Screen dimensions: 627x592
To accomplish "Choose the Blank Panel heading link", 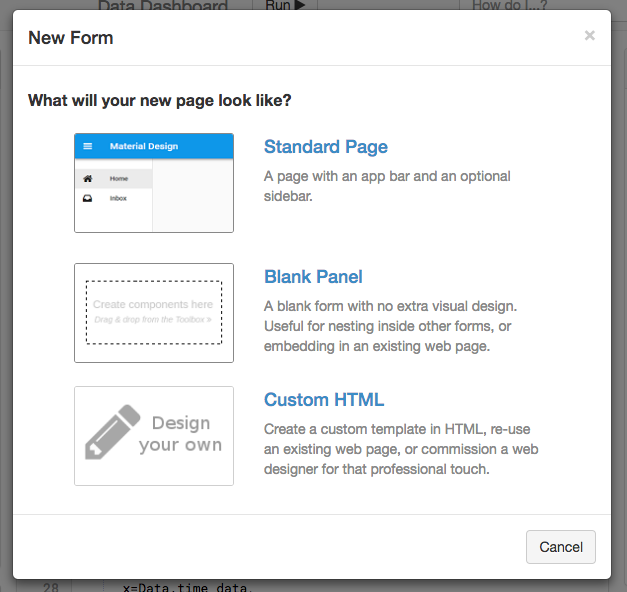I will pos(313,277).
